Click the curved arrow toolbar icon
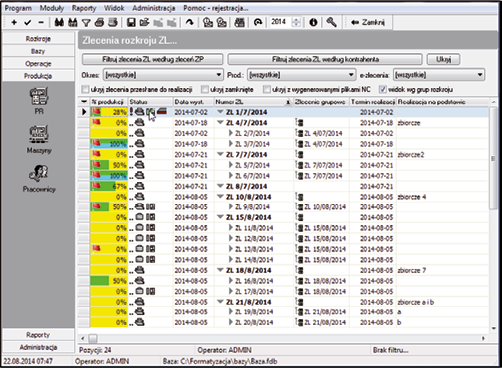 (190, 22)
